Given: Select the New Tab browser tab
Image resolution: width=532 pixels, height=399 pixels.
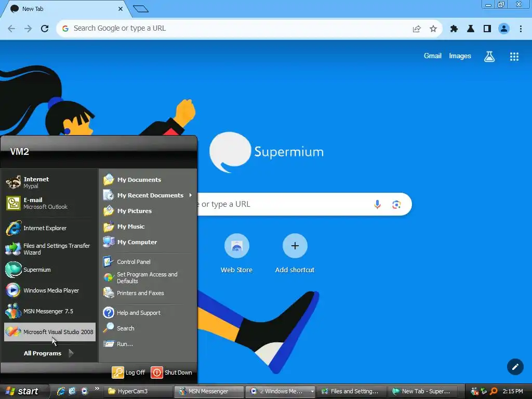Looking at the screenshot, I should [x=65, y=9].
